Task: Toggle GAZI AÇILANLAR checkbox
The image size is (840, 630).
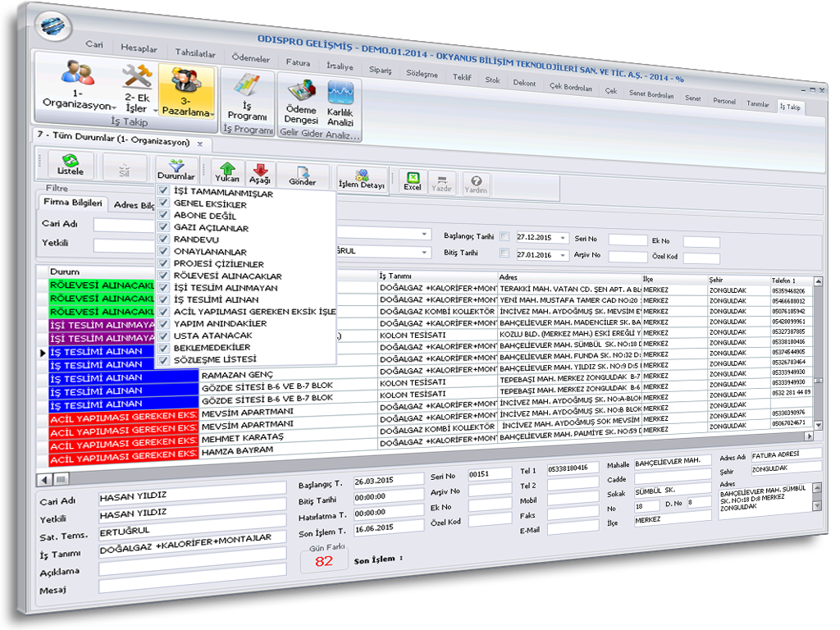Action: point(164,226)
